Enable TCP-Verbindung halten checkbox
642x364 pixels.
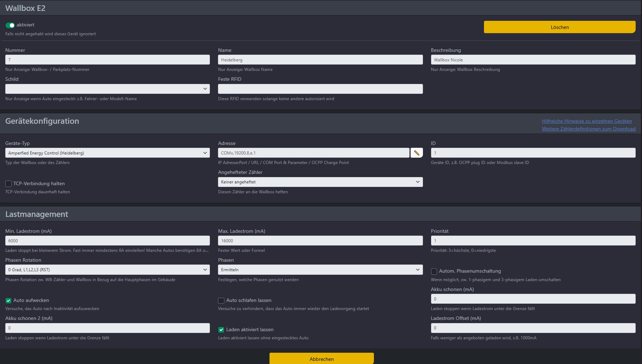[x=8, y=184]
